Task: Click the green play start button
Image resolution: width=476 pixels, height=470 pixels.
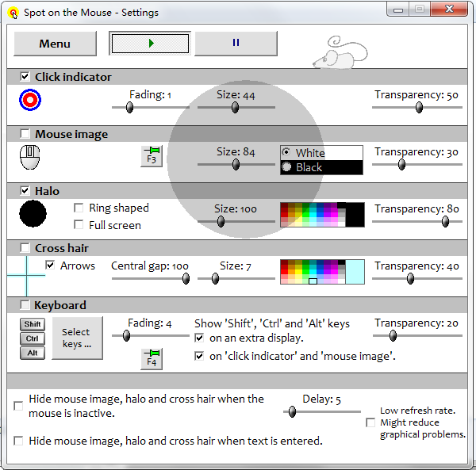Action: 150,44
